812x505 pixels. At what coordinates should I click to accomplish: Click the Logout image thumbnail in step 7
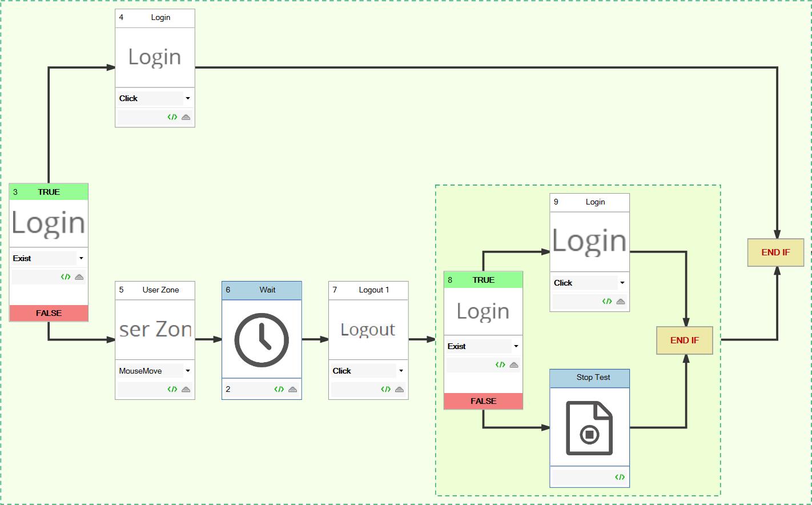[368, 330]
